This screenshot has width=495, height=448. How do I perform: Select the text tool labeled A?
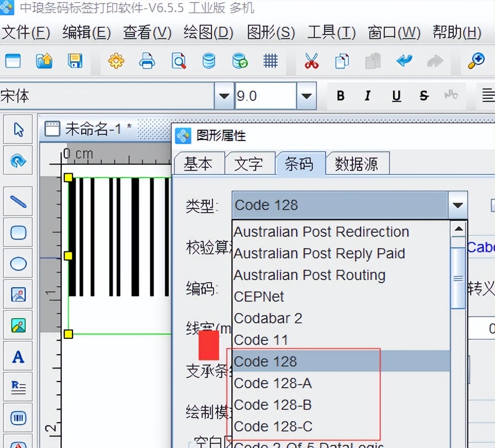point(18,356)
